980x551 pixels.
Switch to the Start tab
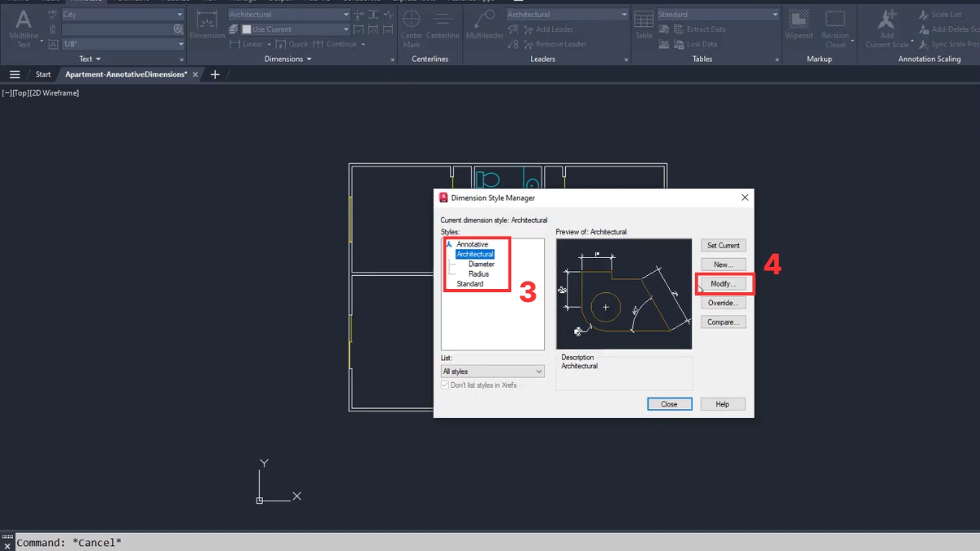pos(42,74)
